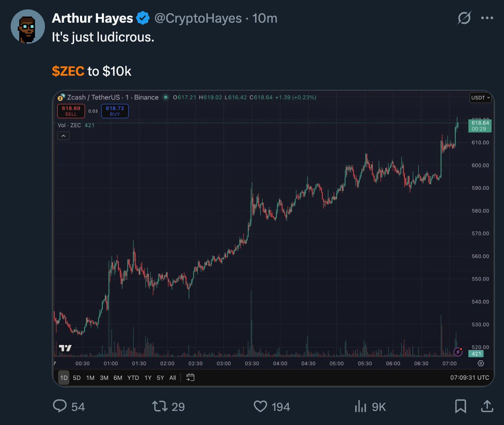Share the tweet
Image resolution: width=504 pixels, height=425 pixels.
(487, 406)
